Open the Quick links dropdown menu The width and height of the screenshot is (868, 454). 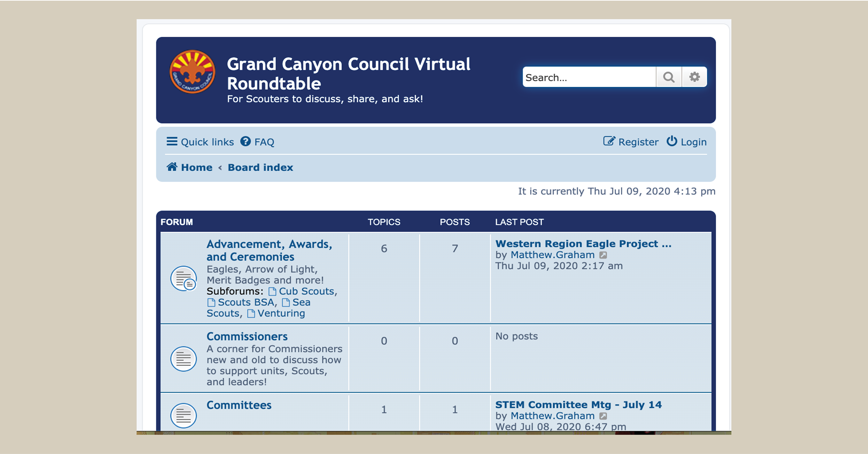point(200,142)
